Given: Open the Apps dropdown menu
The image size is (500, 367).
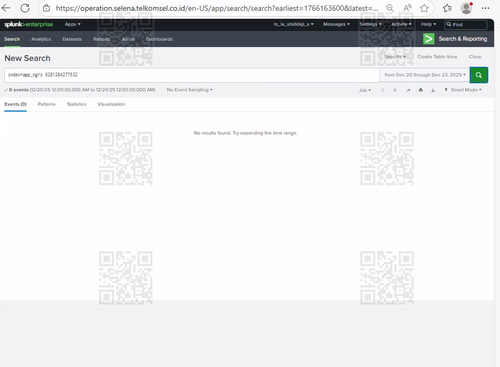Looking at the screenshot, I should (72, 24).
